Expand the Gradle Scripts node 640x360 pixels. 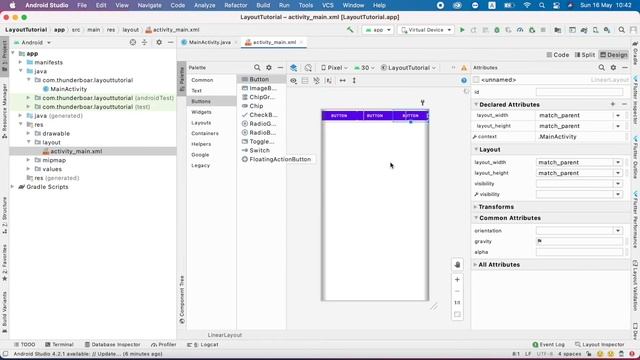click(13, 187)
